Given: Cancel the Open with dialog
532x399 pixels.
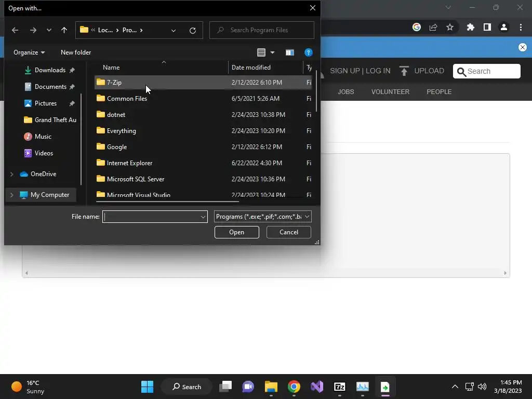Looking at the screenshot, I should point(289,232).
